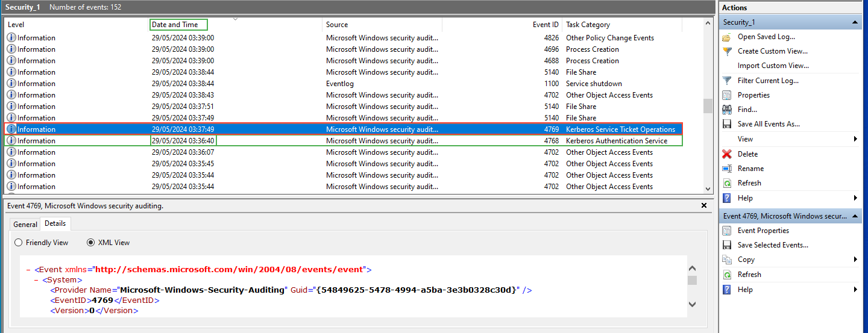Click the Help icon under Security_1 actions
Image resolution: width=868 pixels, height=333 pixels.
(x=727, y=198)
